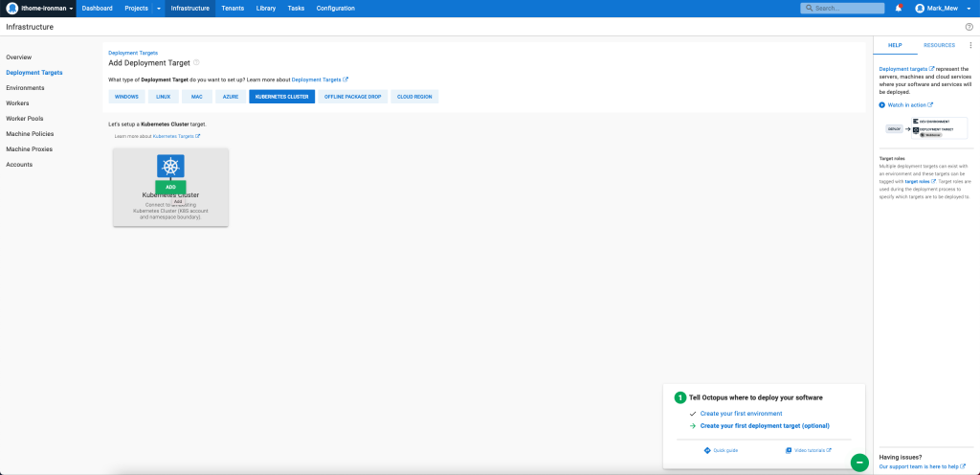Expand the Projects dropdown arrow
The image size is (980, 475).
point(159,8)
